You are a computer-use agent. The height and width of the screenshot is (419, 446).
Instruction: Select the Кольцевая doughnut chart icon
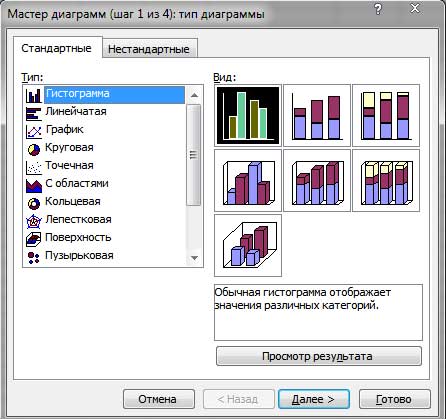pyautogui.click(x=34, y=203)
